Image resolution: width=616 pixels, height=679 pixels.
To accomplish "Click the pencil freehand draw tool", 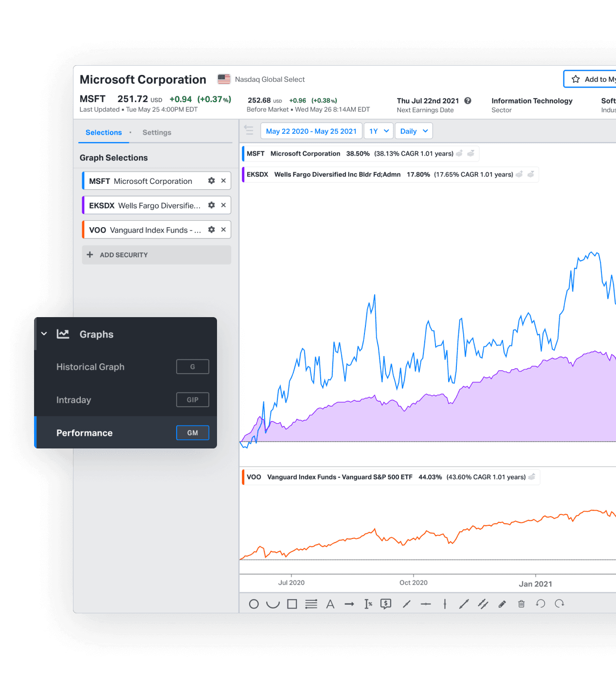I will click(502, 604).
